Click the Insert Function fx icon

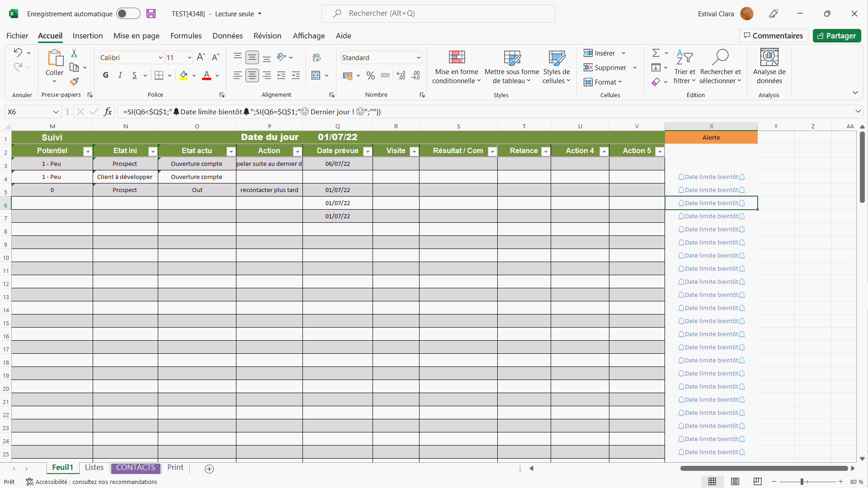(108, 112)
